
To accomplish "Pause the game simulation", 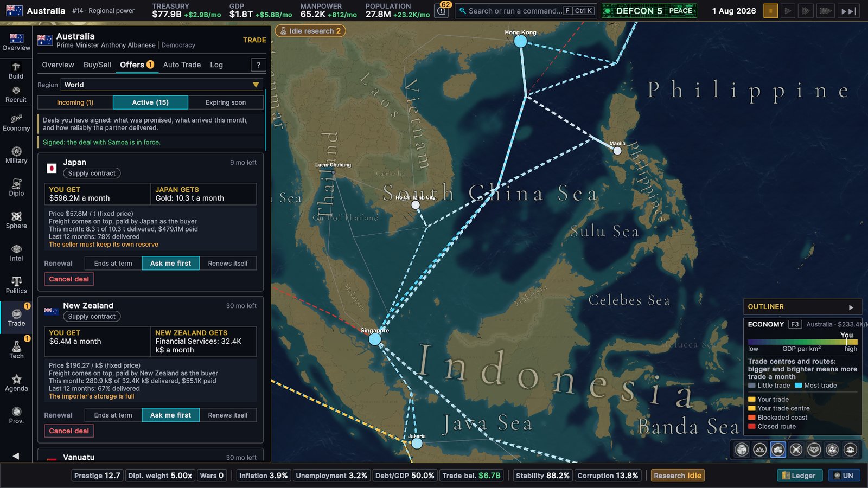I will click(770, 11).
